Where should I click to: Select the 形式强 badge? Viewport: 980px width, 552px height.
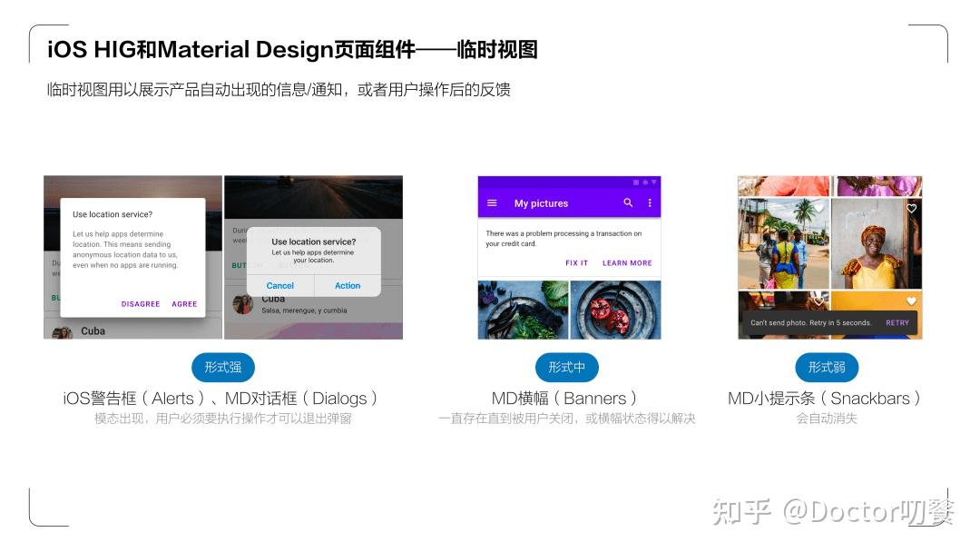222,368
